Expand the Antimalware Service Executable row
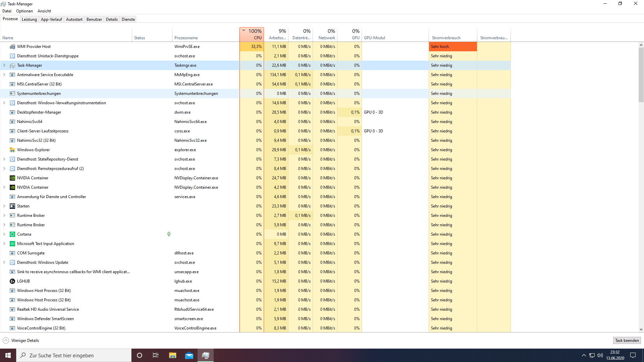644x362 pixels. click(4, 75)
